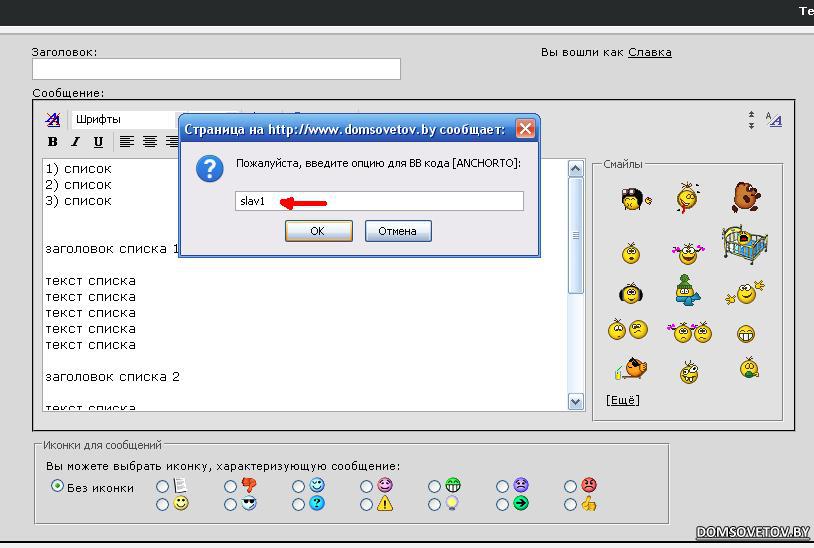Viewport: 814px width, 548px height.
Task: Click the [Ещё] more smileys link
Action: pos(622,400)
